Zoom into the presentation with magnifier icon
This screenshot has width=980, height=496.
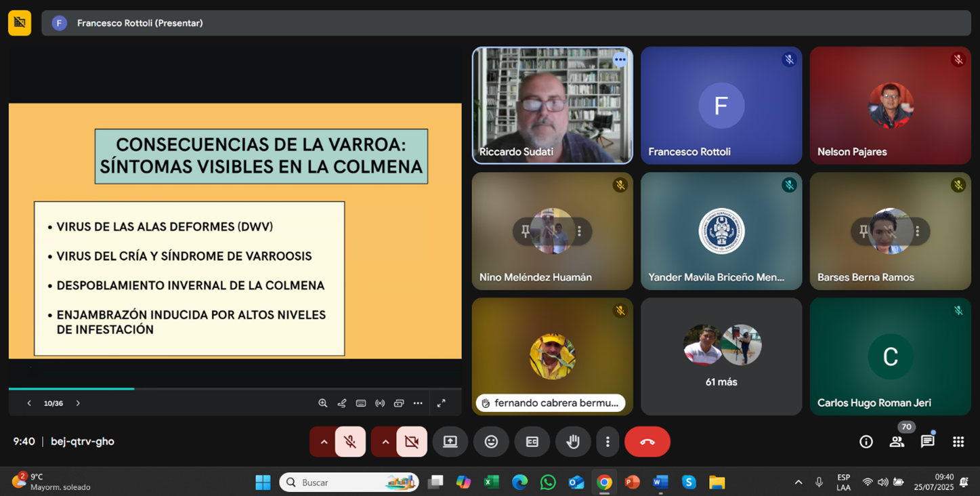(x=323, y=403)
